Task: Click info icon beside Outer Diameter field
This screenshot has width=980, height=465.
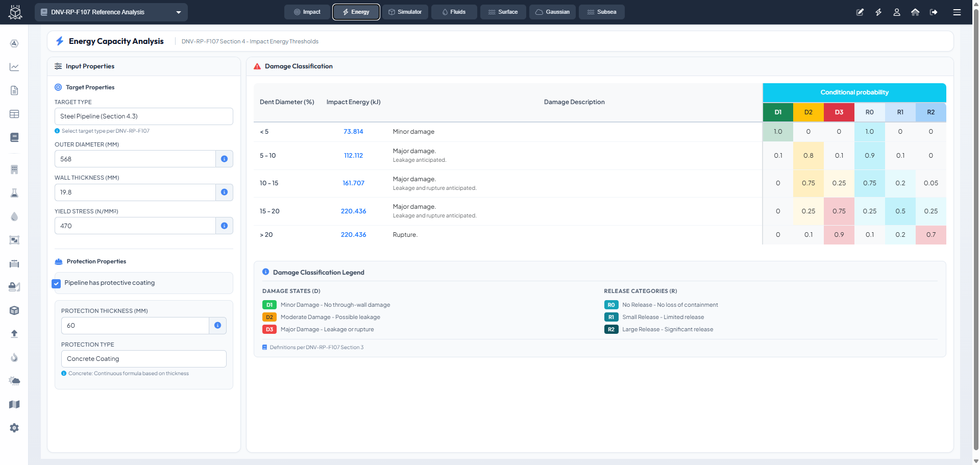Action: [x=224, y=159]
